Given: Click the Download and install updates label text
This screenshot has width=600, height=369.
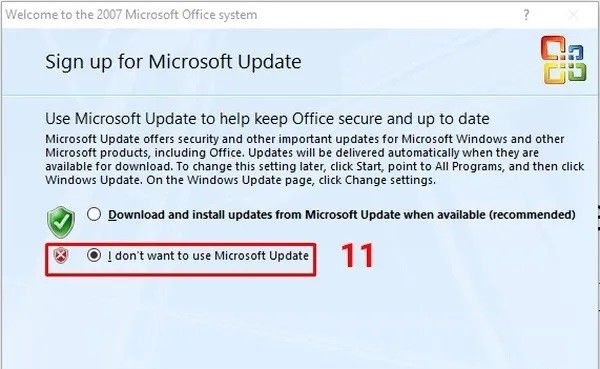Looking at the screenshot, I should click(x=342, y=215).
